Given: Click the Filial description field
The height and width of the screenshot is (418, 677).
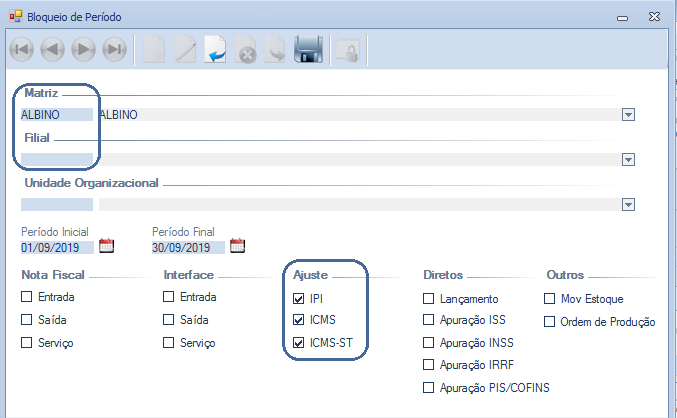Looking at the screenshot, I should (360, 159).
